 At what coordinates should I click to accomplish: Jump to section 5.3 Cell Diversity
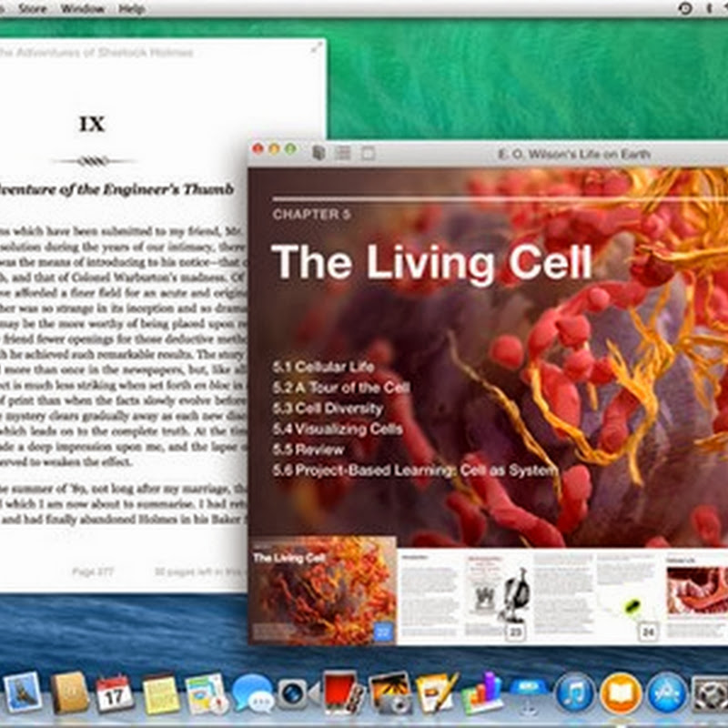(x=328, y=408)
